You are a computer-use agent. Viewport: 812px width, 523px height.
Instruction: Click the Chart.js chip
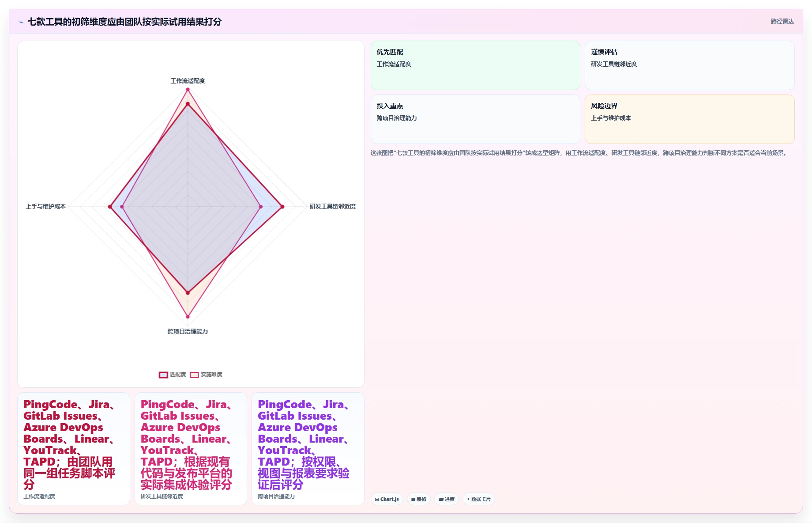point(387,499)
